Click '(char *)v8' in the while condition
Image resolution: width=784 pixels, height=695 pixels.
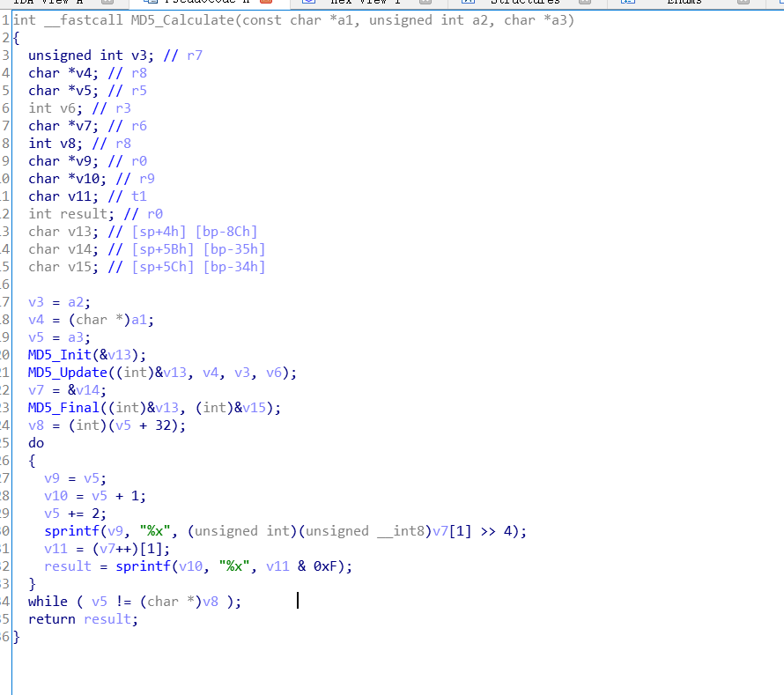[179, 602]
